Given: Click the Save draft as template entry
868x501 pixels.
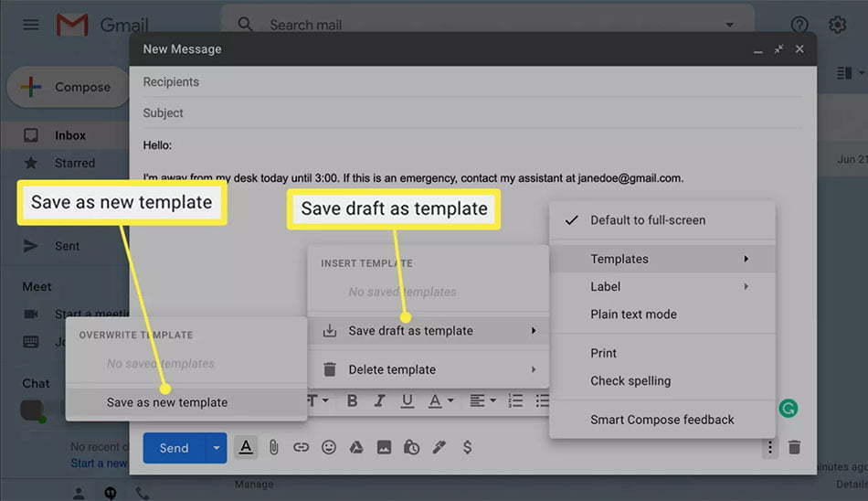Looking at the screenshot, I should [x=429, y=331].
